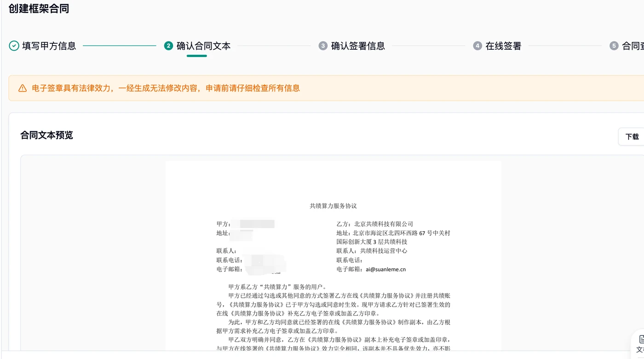This screenshot has height=359, width=644.
Task: Download the contract with 下载 button
Action: tap(632, 137)
